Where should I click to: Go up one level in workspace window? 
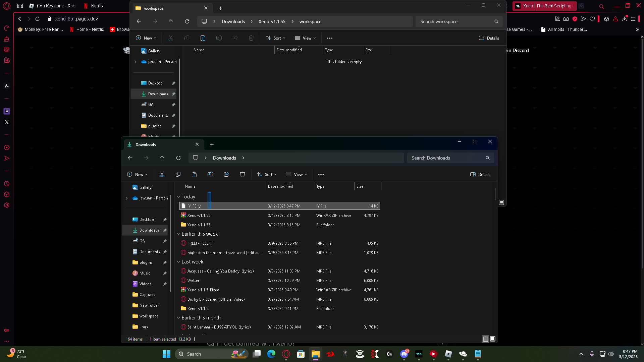(171, 21)
